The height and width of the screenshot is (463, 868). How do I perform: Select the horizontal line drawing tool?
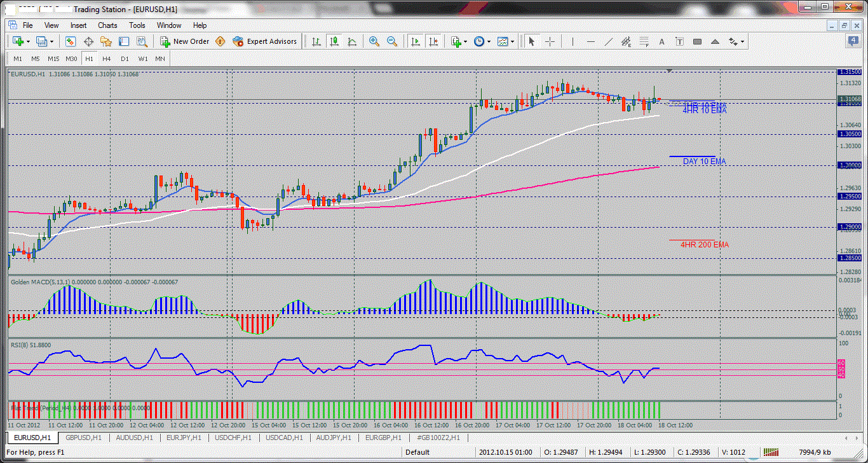tap(590, 41)
